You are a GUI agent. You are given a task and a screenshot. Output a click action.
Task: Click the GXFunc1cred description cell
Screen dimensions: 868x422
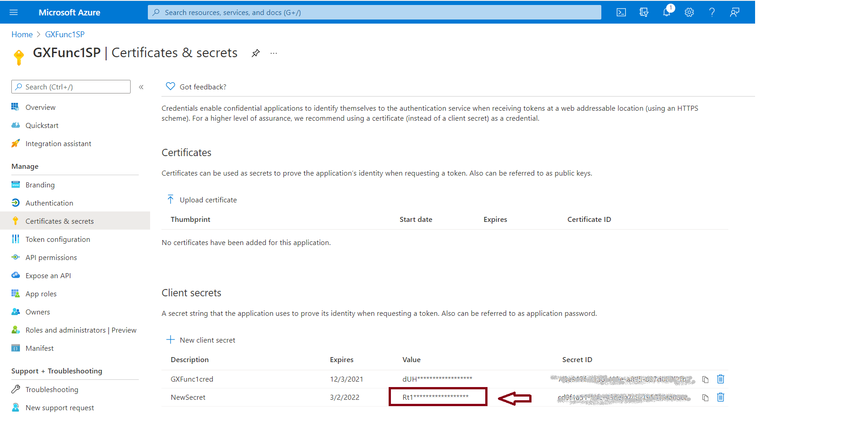tap(192, 379)
